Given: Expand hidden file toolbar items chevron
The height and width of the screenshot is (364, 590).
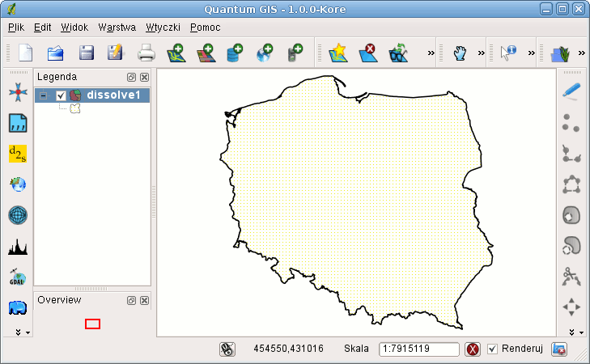Looking at the screenshot, I should point(431,53).
